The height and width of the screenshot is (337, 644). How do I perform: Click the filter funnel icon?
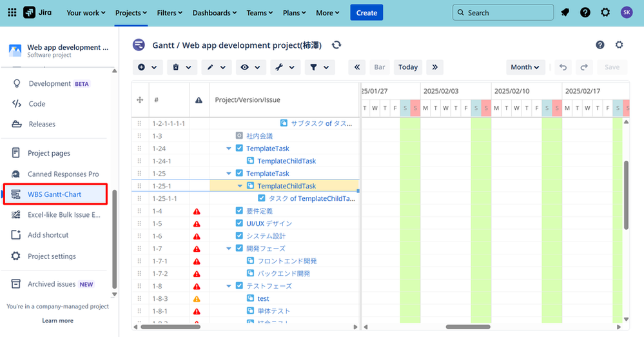pyautogui.click(x=313, y=67)
